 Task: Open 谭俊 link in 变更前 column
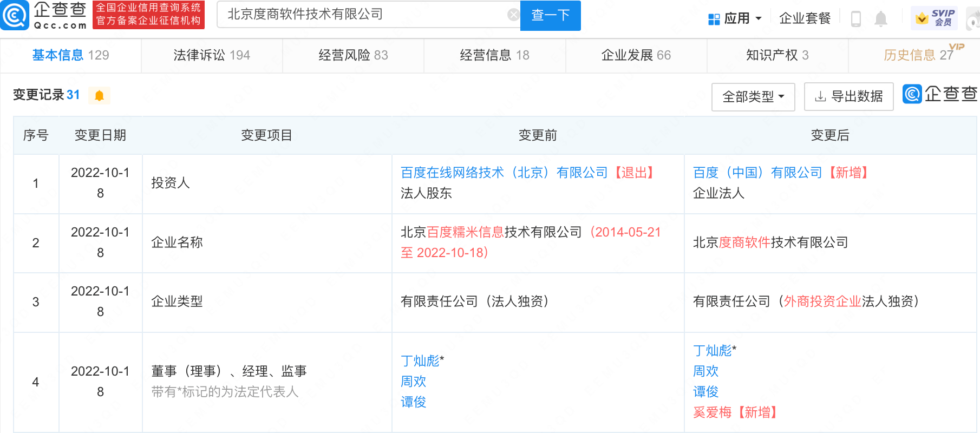coord(414,402)
